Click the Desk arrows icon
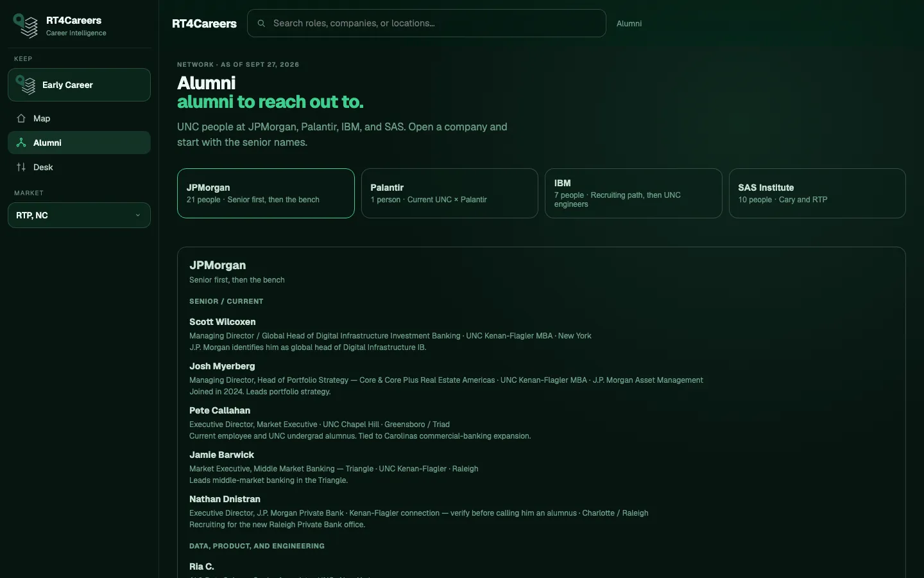 21,167
